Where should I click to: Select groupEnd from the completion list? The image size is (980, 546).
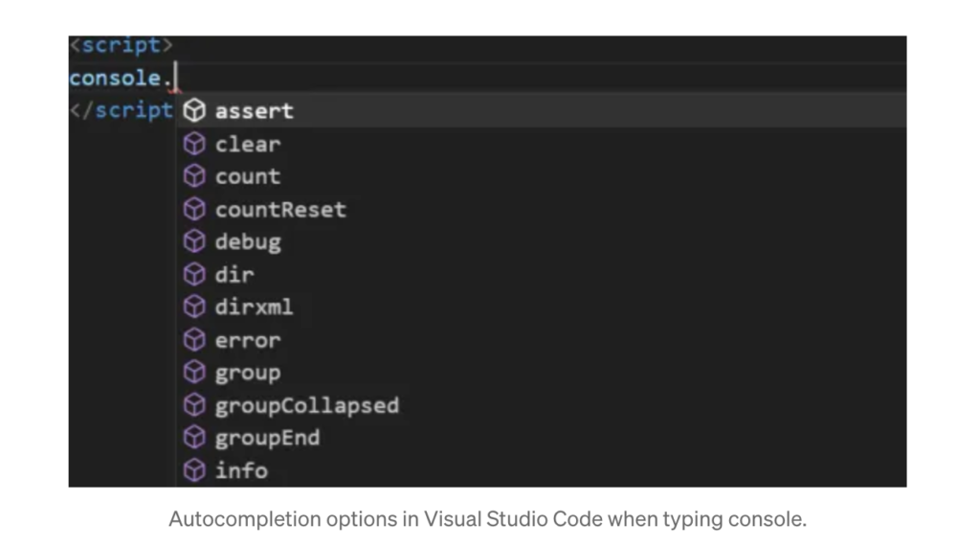click(267, 439)
